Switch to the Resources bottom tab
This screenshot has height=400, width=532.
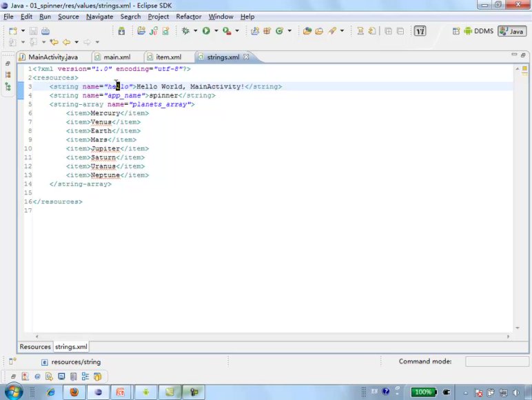[35, 347]
